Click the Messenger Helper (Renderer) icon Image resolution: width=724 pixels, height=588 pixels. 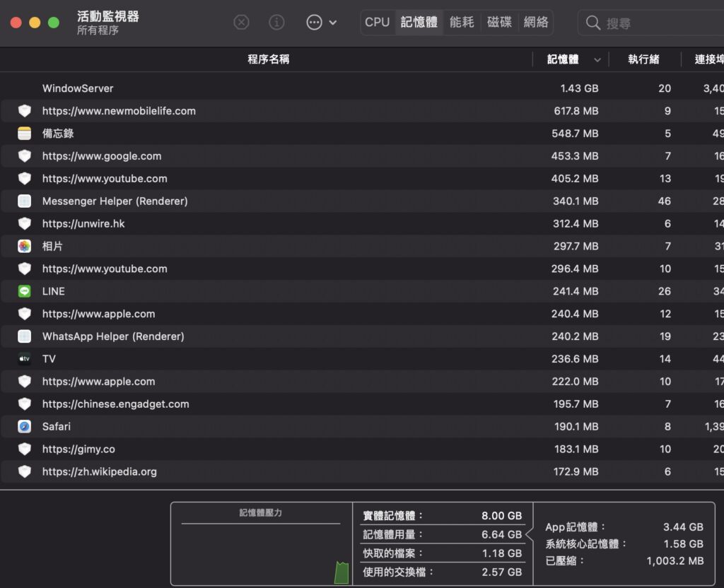(25, 201)
